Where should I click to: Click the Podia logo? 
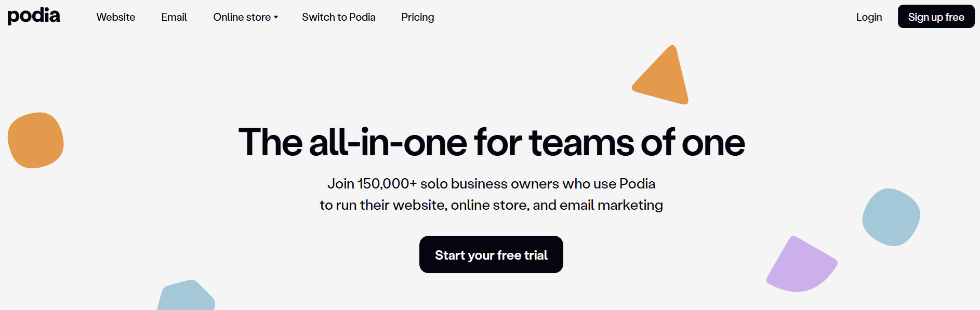click(x=34, y=16)
